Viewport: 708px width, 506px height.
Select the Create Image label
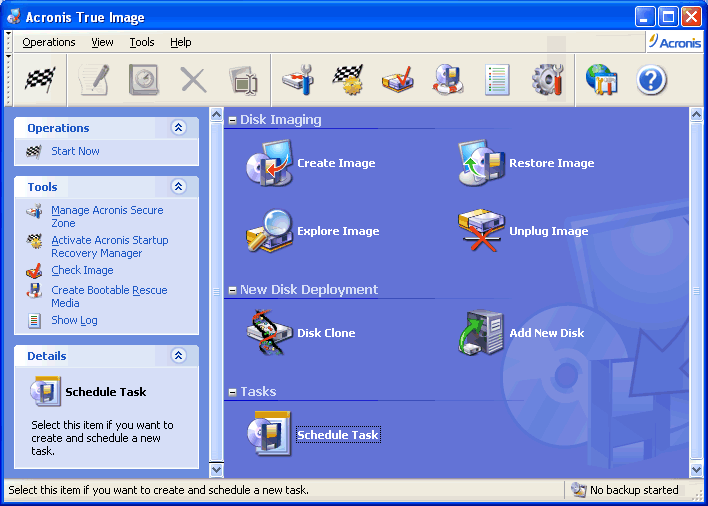pos(336,163)
